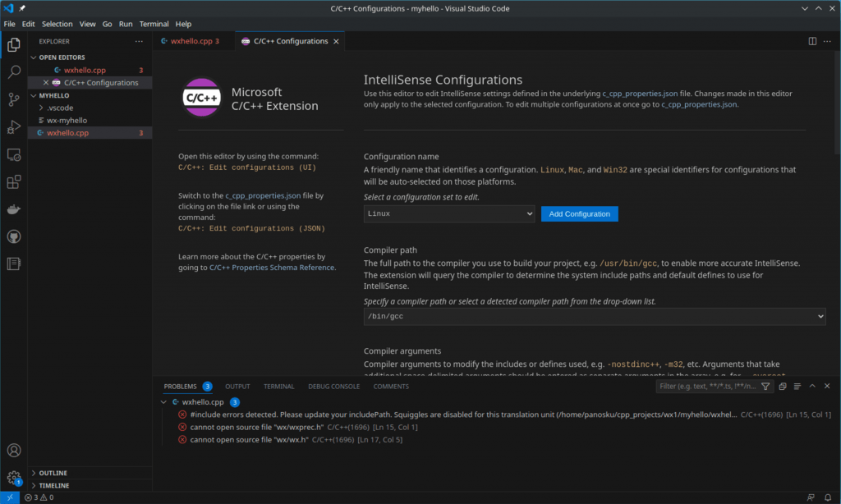The width and height of the screenshot is (841, 504).
Task: Open feedback icon in status bar
Action: [x=811, y=497]
